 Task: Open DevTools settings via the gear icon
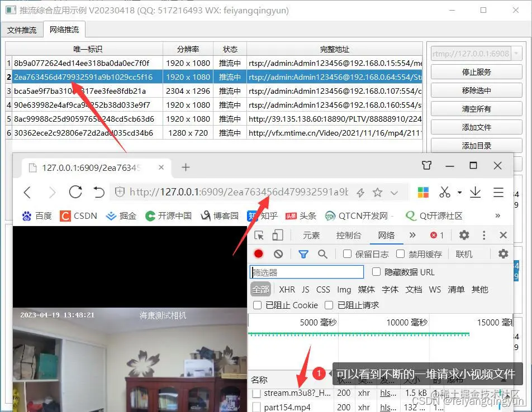point(462,235)
